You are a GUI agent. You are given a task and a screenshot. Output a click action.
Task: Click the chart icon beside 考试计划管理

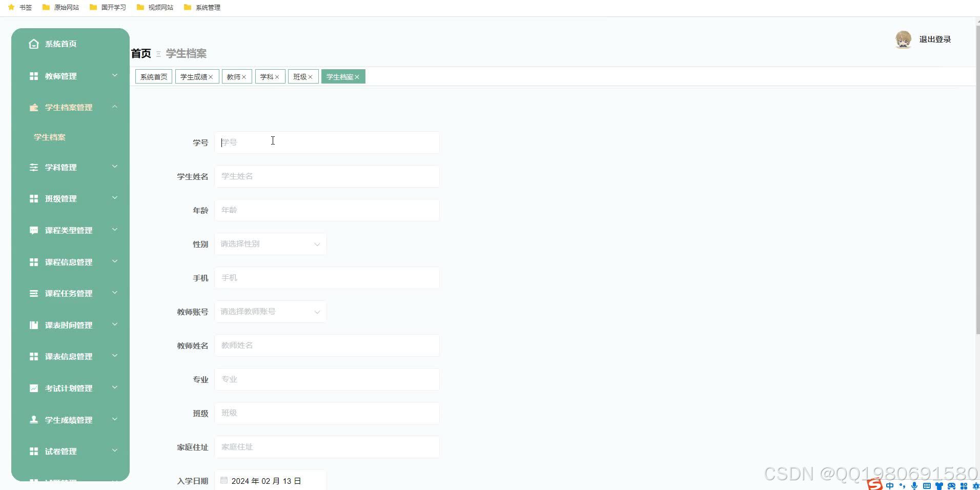[x=34, y=388]
